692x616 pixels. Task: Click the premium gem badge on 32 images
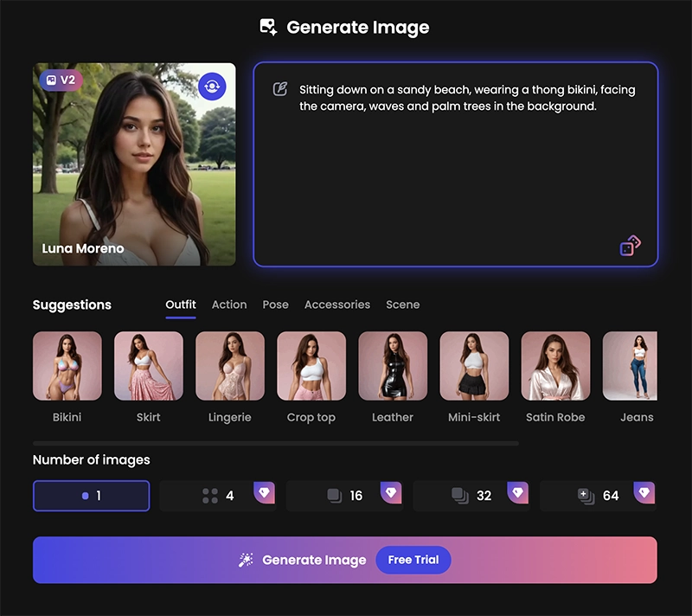pos(517,492)
